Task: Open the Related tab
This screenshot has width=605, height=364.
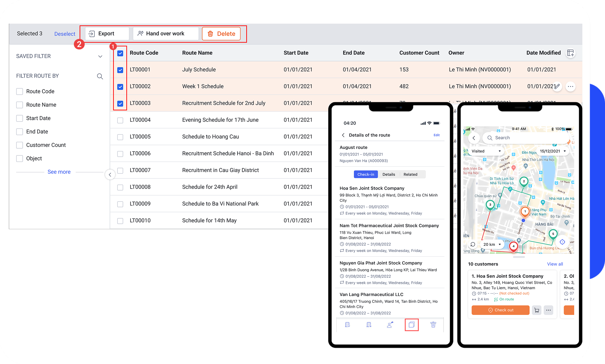Action: point(411,174)
